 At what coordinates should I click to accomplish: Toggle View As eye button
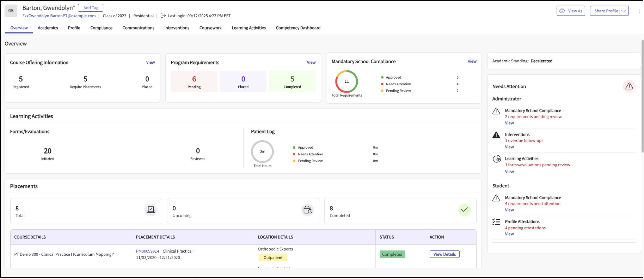[x=571, y=11]
